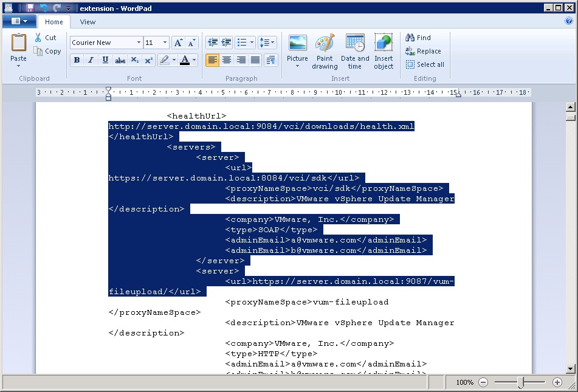The height and width of the screenshot is (392, 578).
Task: Open font size dropdown
Action: [165, 43]
